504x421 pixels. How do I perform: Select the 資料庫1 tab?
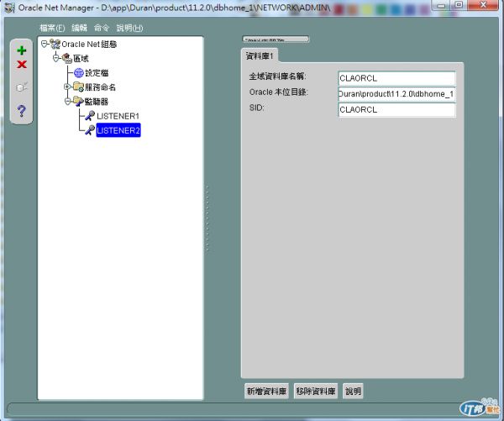click(x=260, y=56)
